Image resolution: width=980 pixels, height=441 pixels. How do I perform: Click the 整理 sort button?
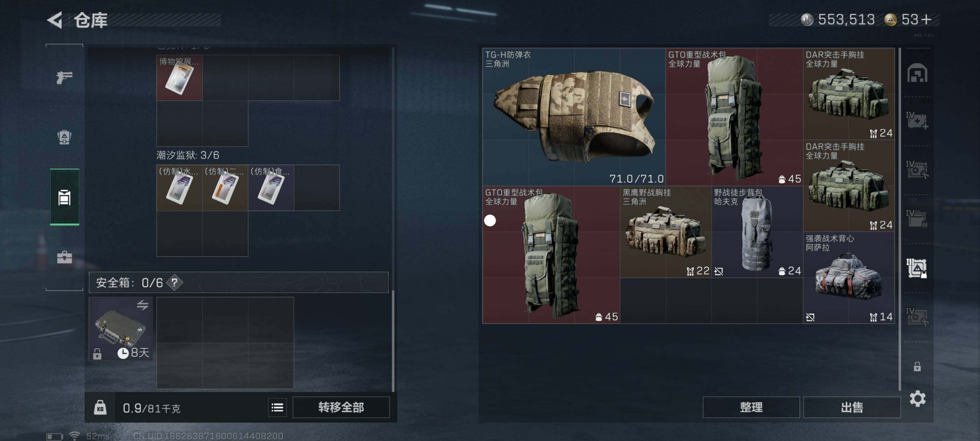[x=751, y=407]
